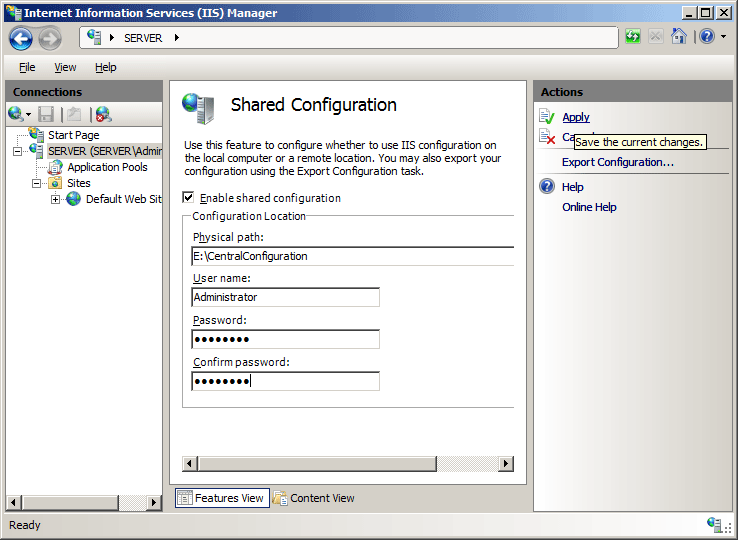Viewport: 738px width, 540px height.
Task: Click the Ready status bar text
Action: (25, 525)
